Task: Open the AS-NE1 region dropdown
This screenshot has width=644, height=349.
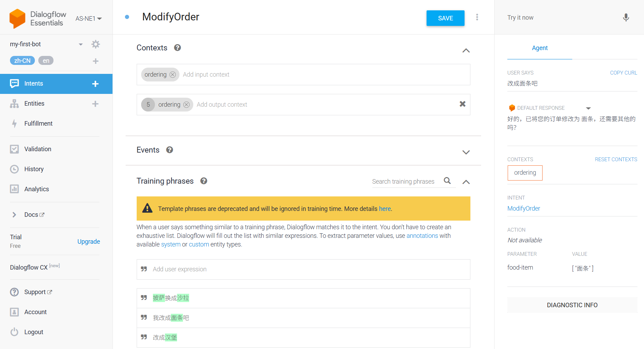Action: [x=89, y=19]
